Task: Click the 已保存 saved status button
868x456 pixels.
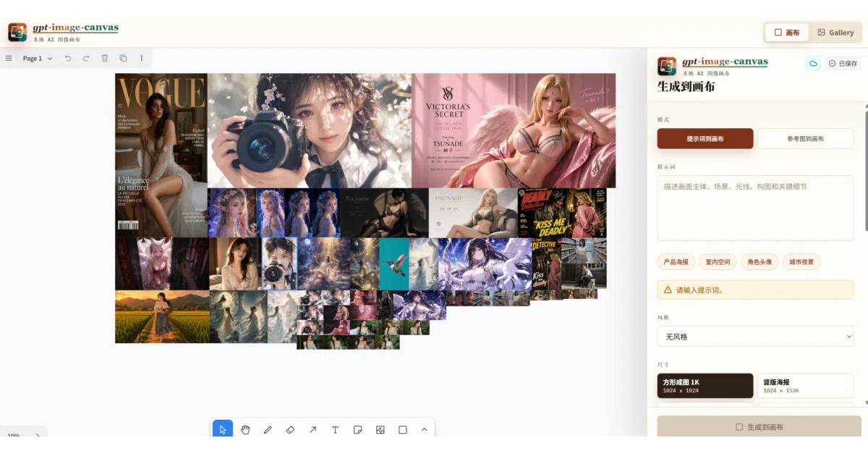Action: [x=842, y=64]
